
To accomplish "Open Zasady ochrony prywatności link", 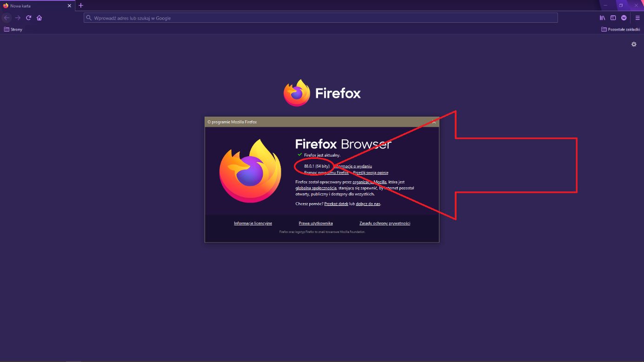I will (385, 223).
